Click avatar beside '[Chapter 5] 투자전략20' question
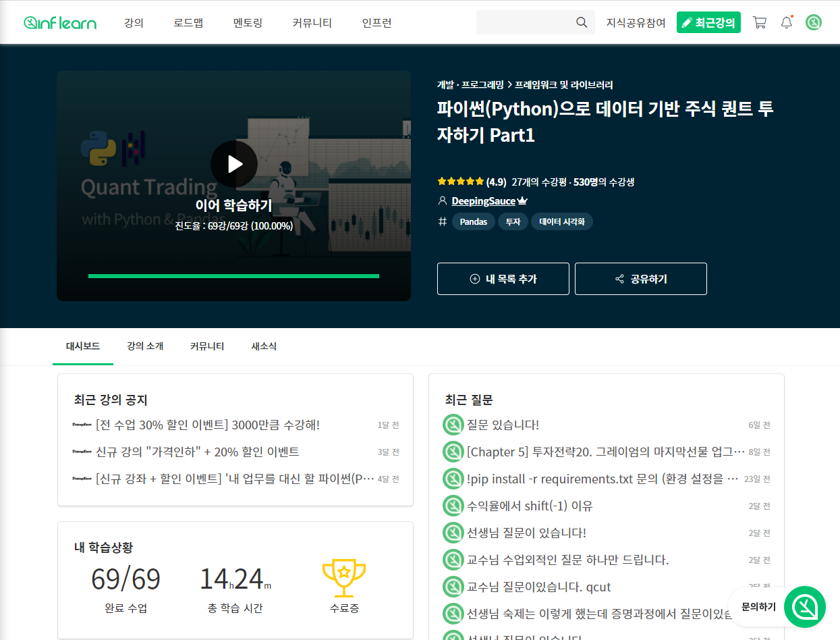This screenshot has height=640, width=840. click(x=453, y=452)
